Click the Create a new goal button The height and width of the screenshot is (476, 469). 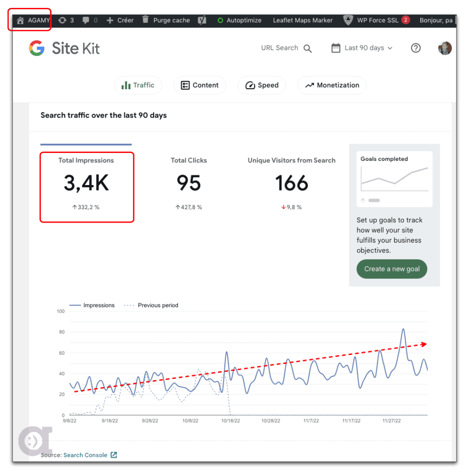coord(391,269)
